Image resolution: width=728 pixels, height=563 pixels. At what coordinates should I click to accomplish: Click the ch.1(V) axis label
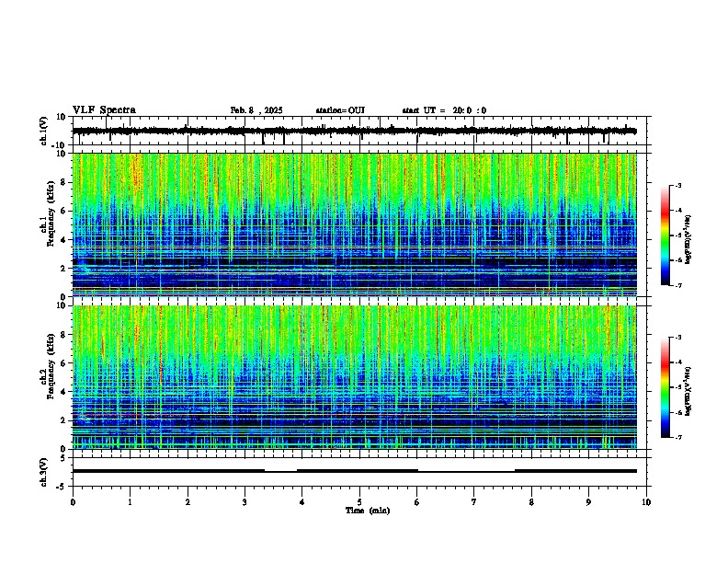pos(43,131)
